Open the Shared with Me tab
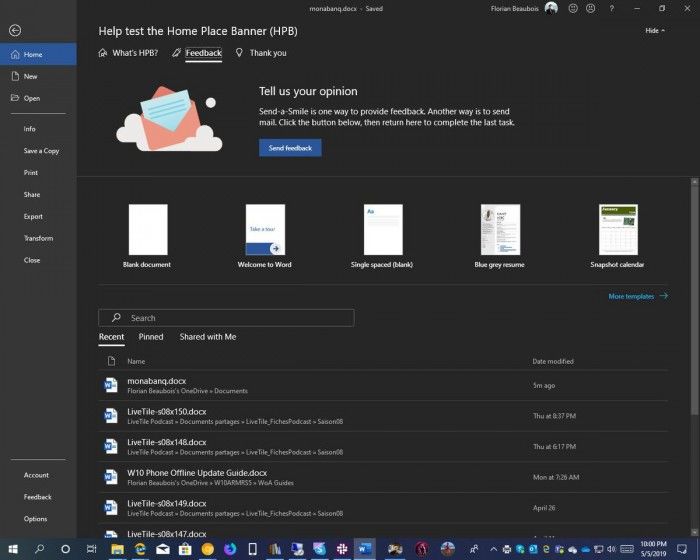The height and width of the screenshot is (560, 700). tap(208, 337)
